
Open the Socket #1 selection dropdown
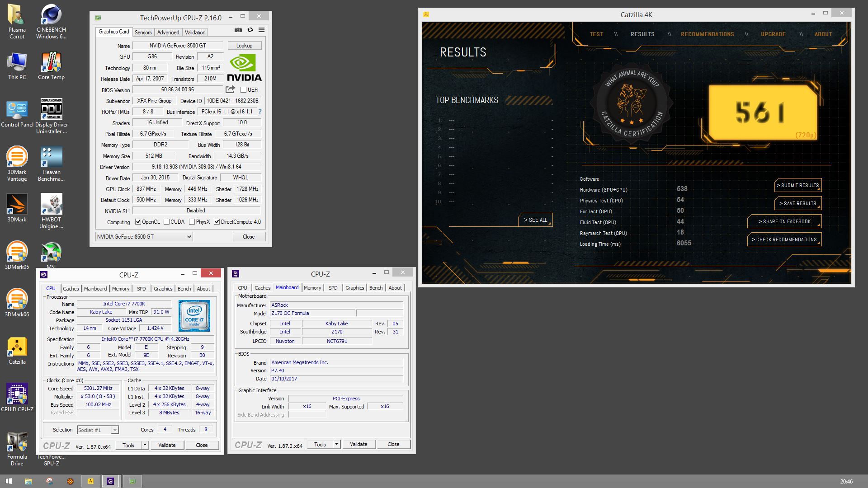point(98,430)
